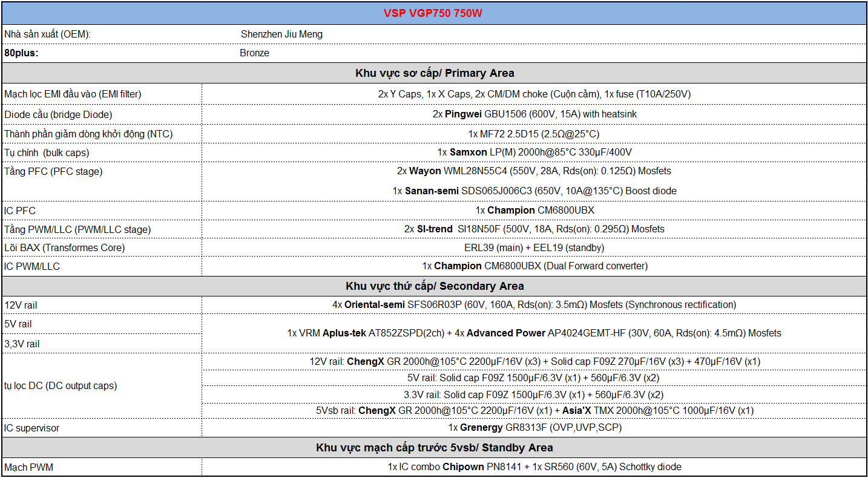Select the Dual Forward converter cell

click(x=534, y=267)
